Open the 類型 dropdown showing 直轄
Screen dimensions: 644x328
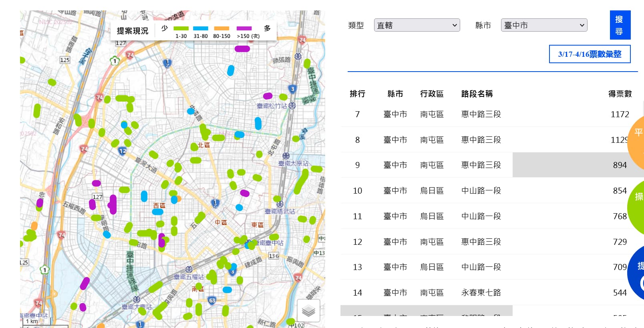click(x=417, y=25)
